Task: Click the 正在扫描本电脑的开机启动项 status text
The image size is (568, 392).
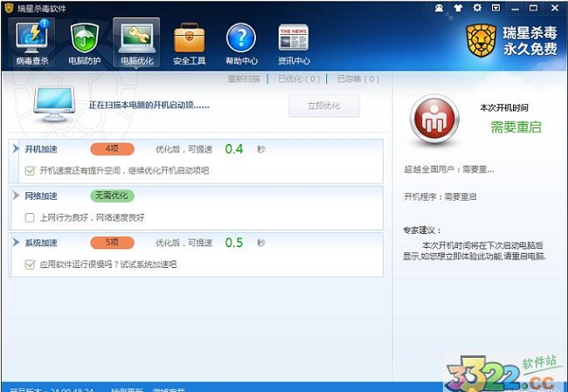Action: pos(149,106)
